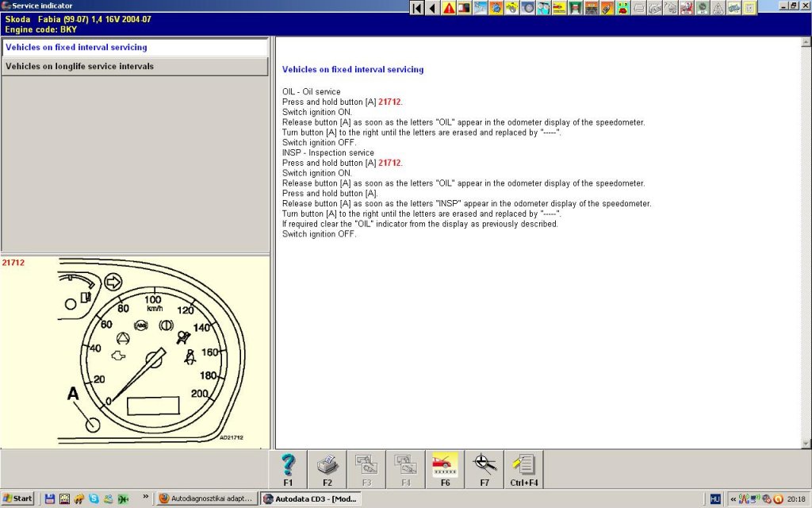Open the green vehicle lift toolbar icon
The width and height of the screenshot is (812, 508).
pyautogui.click(x=576, y=8)
